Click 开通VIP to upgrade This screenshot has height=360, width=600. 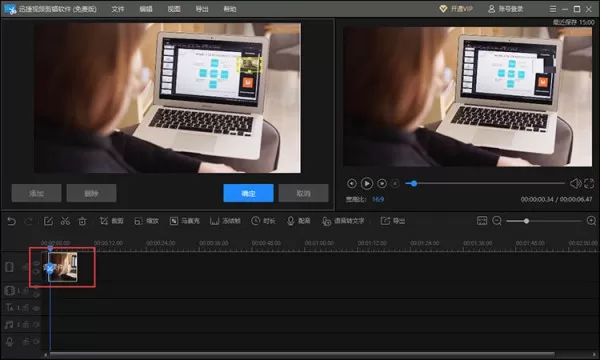coord(456,9)
